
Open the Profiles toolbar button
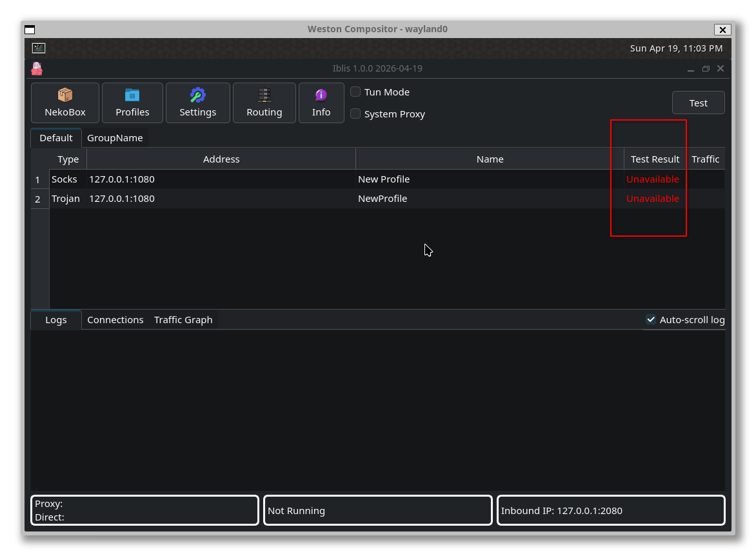(x=133, y=103)
